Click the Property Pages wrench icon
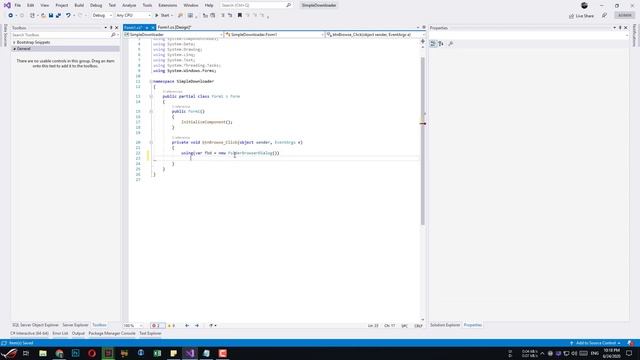Viewport: 640px width, 360px height. 451,44
